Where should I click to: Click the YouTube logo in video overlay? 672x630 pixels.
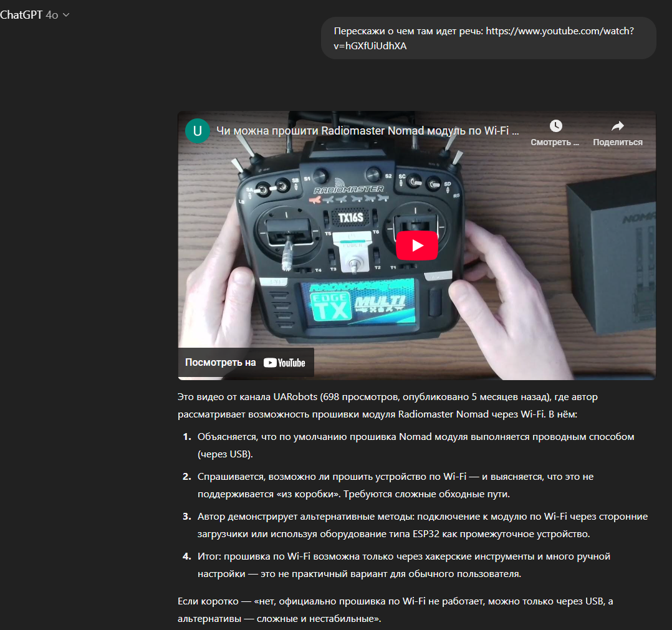coord(284,363)
